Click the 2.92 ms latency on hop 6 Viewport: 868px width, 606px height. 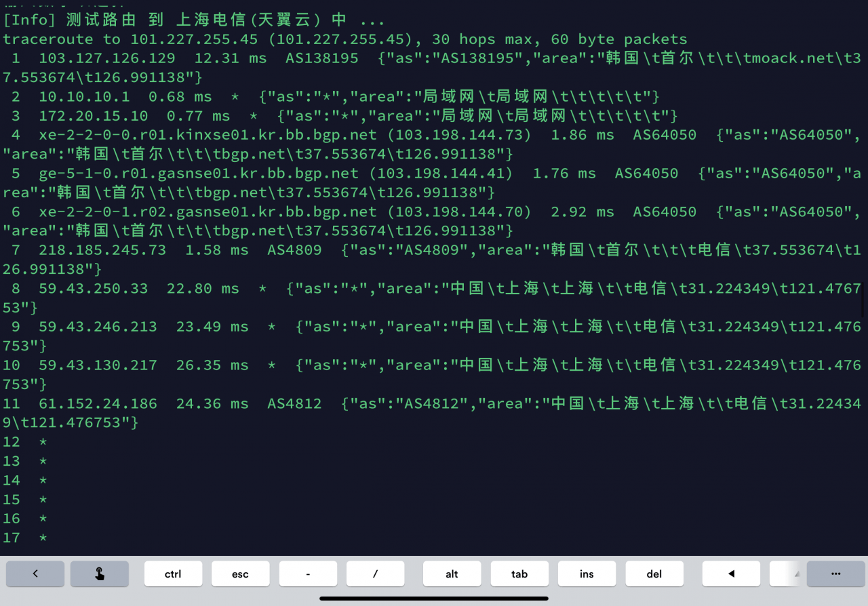pos(583,212)
